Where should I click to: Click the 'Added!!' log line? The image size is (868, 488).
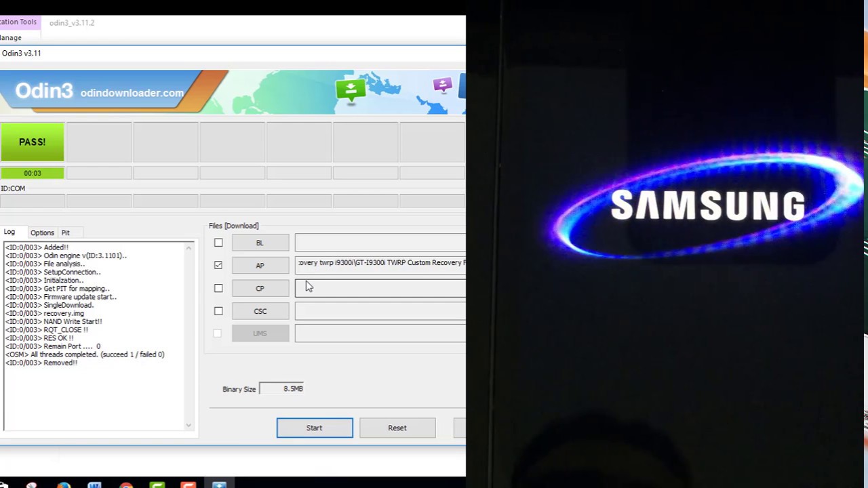tap(37, 247)
